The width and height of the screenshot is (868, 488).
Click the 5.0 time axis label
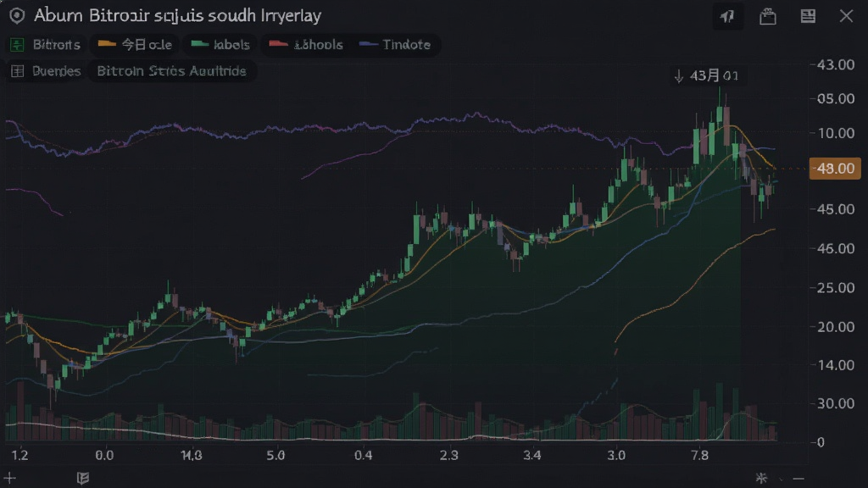275,455
